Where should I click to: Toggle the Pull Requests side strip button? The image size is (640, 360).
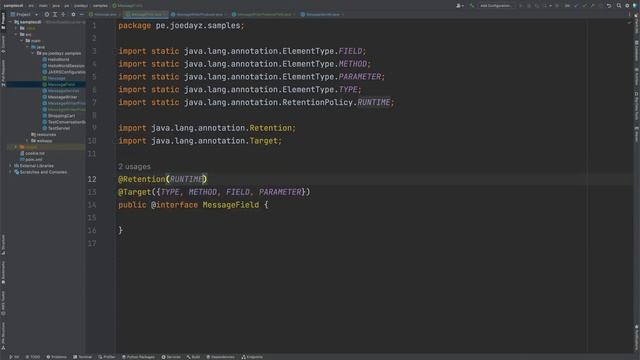(3, 73)
